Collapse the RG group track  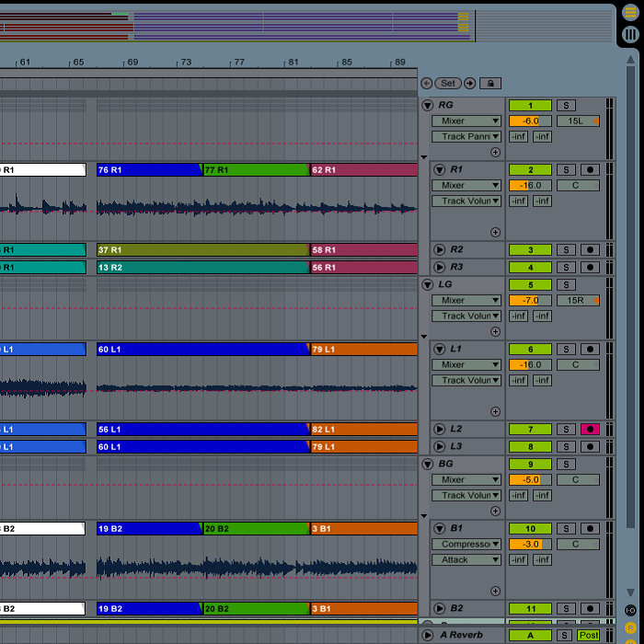(428, 106)
